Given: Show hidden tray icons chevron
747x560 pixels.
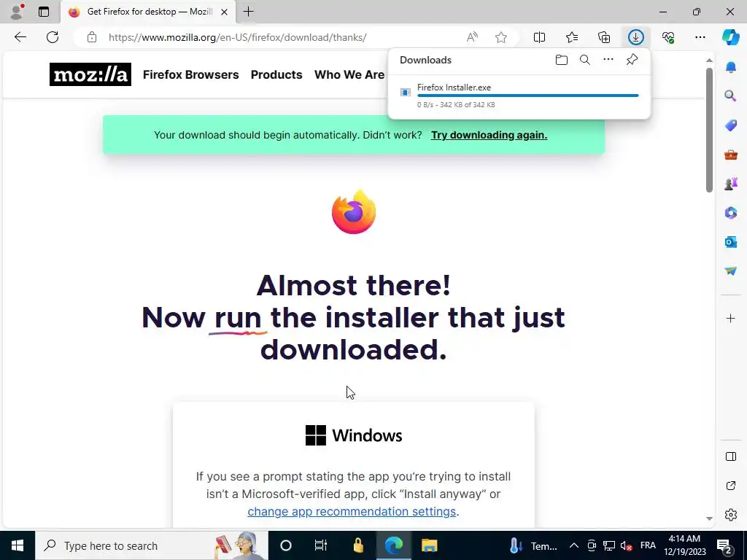Looking at the screenshot, I should [x=573, y=545].
